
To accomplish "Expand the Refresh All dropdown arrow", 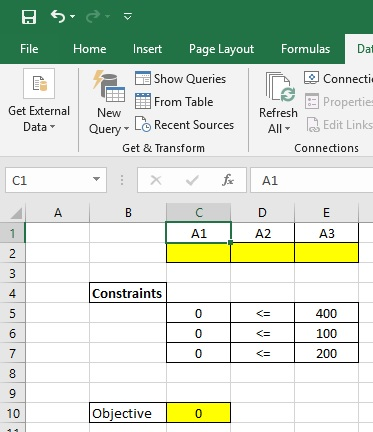I will (287, 129).
